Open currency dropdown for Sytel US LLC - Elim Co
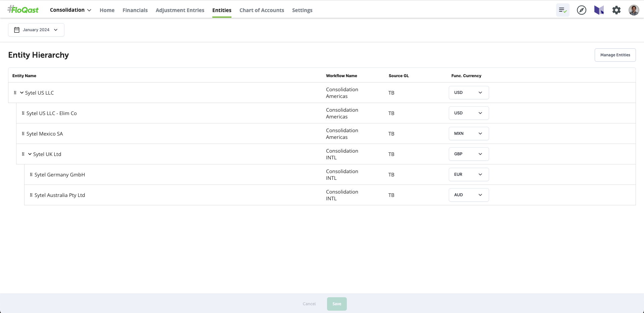The image size is (644, 313). (469, 113)
